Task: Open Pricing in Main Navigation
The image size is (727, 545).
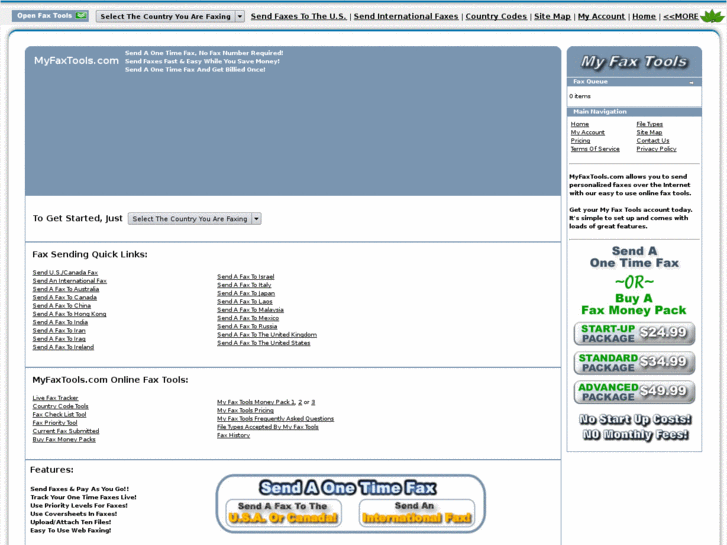Action: [x=580, y=141]
